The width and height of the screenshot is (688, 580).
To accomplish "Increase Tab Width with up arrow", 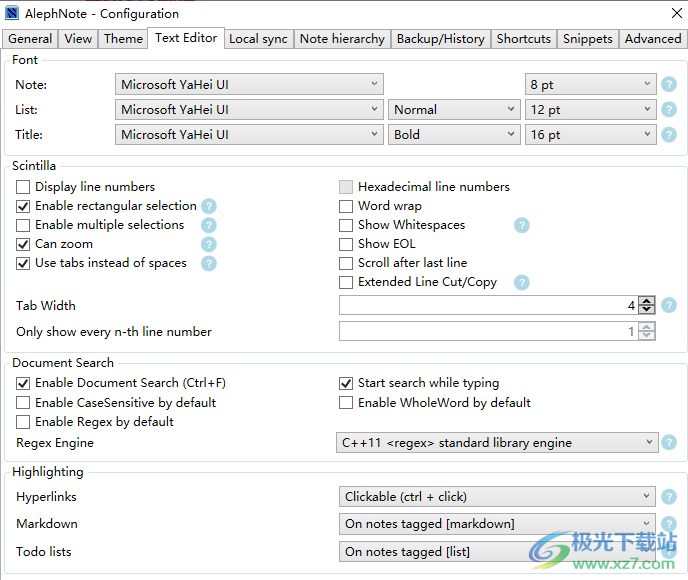I will [647, 301].
